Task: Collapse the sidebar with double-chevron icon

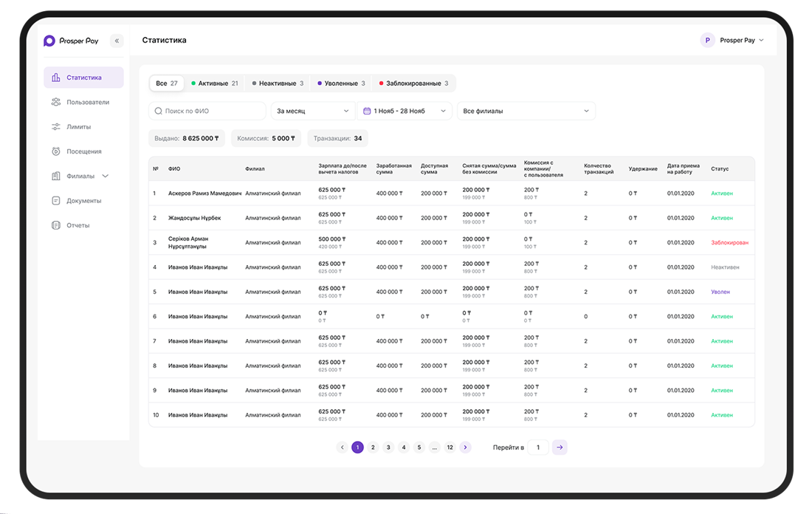Action: 117,41
